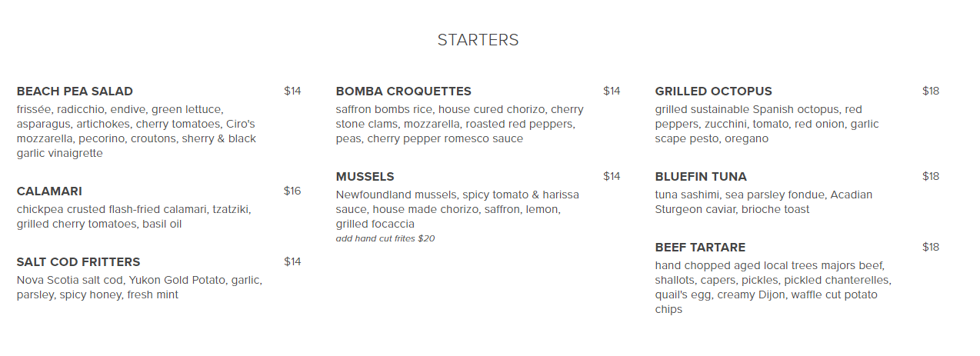Click the Calamari menu item name
This screenshot has height=356, width=980.
(49, 191)
